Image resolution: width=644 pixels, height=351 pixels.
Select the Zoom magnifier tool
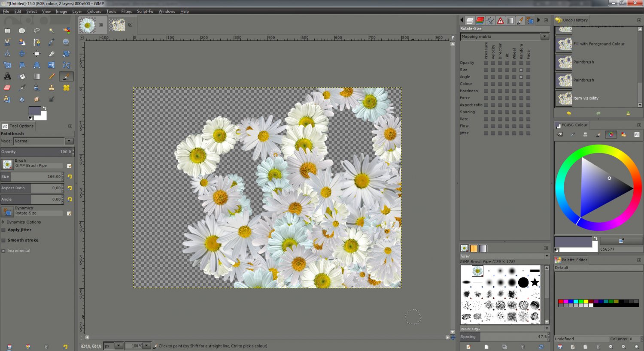point(66,42)
